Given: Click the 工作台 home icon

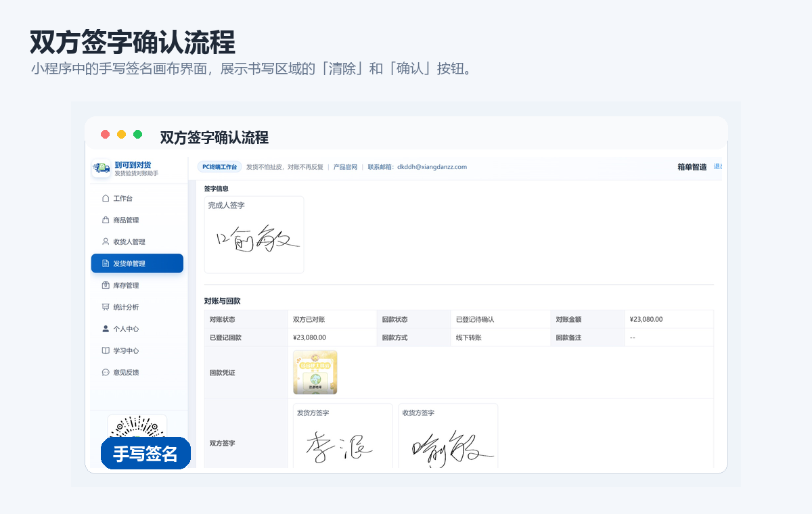Looking at the screenshot, I should coord(105,198).
